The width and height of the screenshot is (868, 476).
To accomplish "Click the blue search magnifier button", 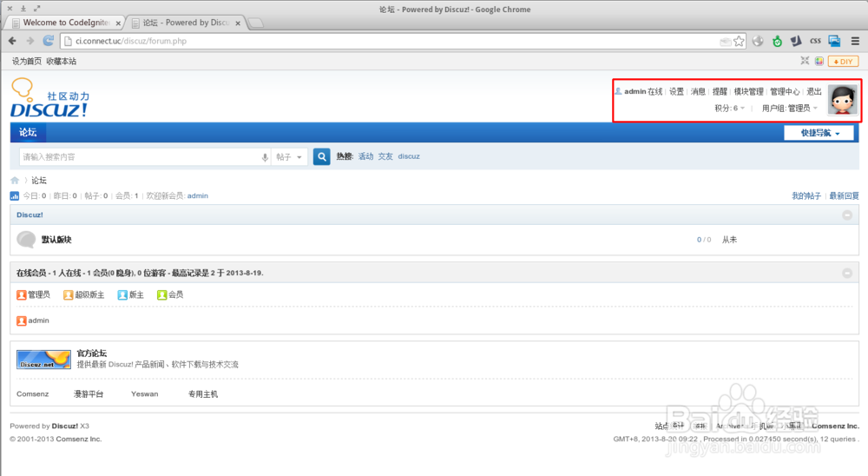I will tap(322, 157).
